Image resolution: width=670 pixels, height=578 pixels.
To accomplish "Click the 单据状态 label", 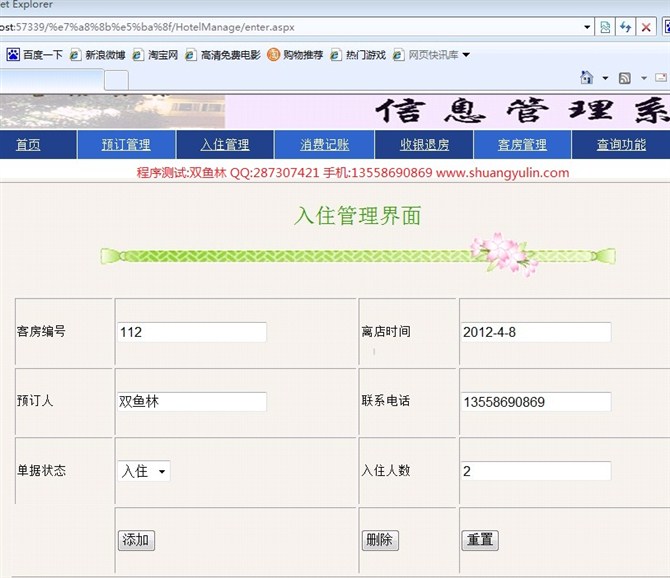I will click(41, 470).
